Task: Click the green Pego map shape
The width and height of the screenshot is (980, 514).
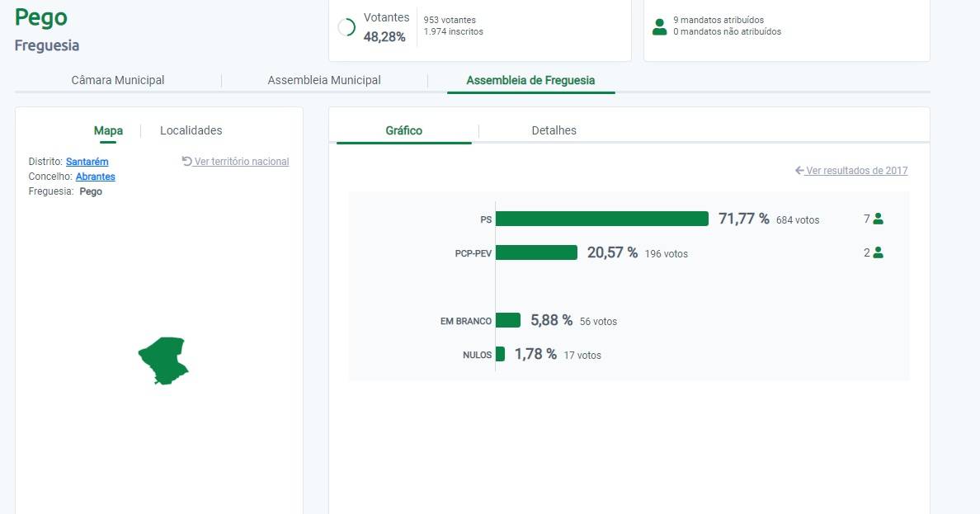Action: 163,360
